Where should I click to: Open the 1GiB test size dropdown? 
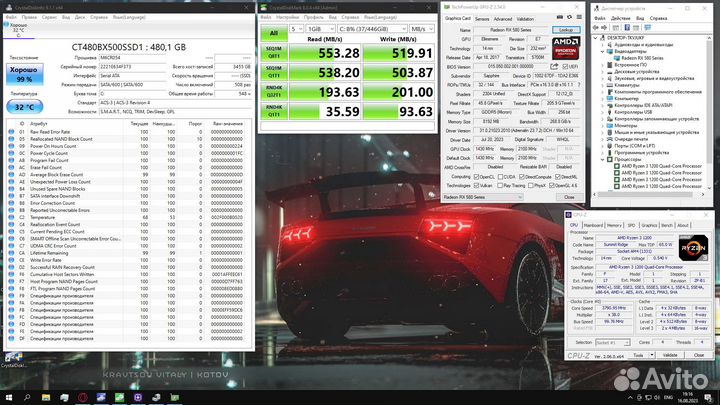(x=321, y=29)
